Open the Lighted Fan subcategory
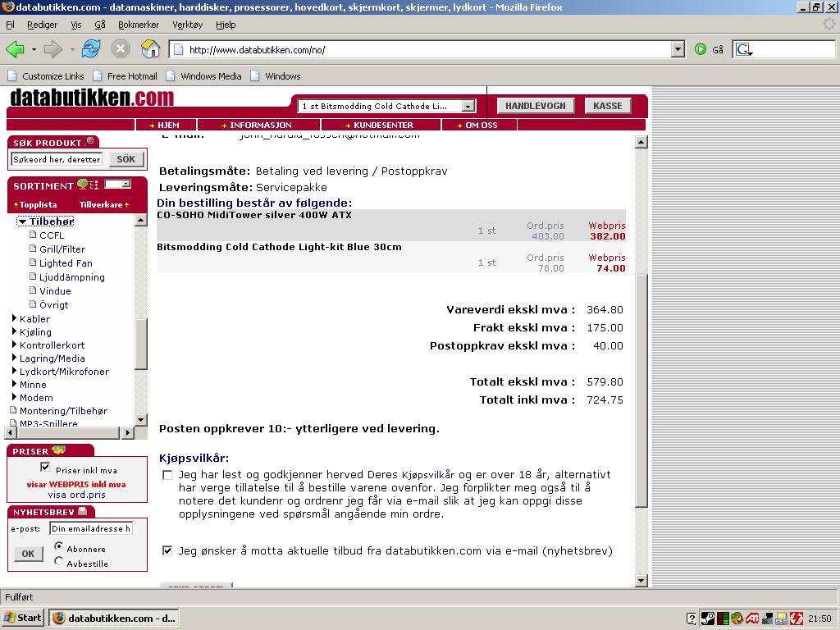Screen dimensions: 840x630 click(66, 263)
